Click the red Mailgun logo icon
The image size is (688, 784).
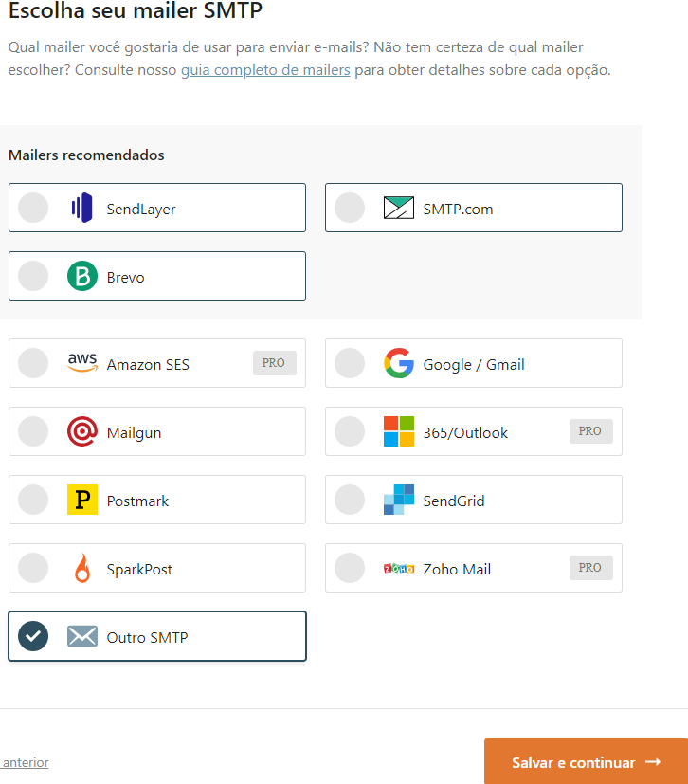[82, 431]
